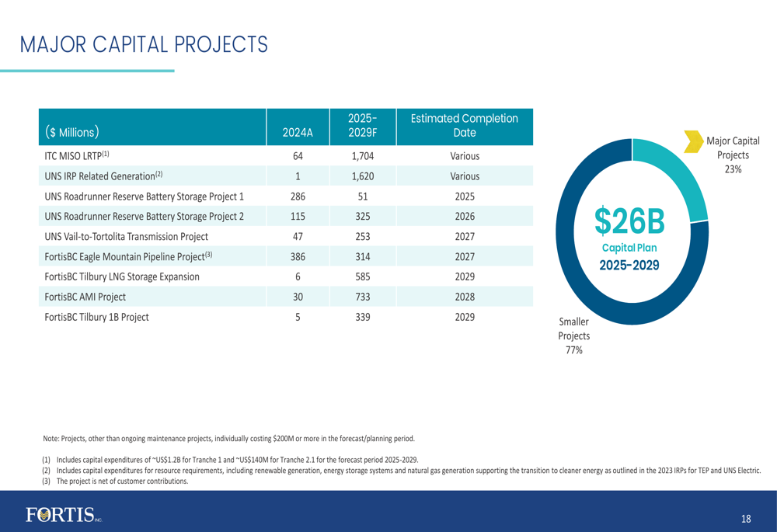Click the 2024A value "5" for Tilbury 1B
777x532 pixels.
pyautogui.click(x=298, y=317)
